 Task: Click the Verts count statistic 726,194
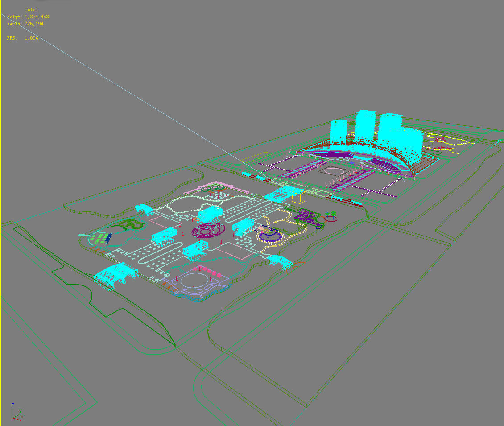(x=34, y=24)
